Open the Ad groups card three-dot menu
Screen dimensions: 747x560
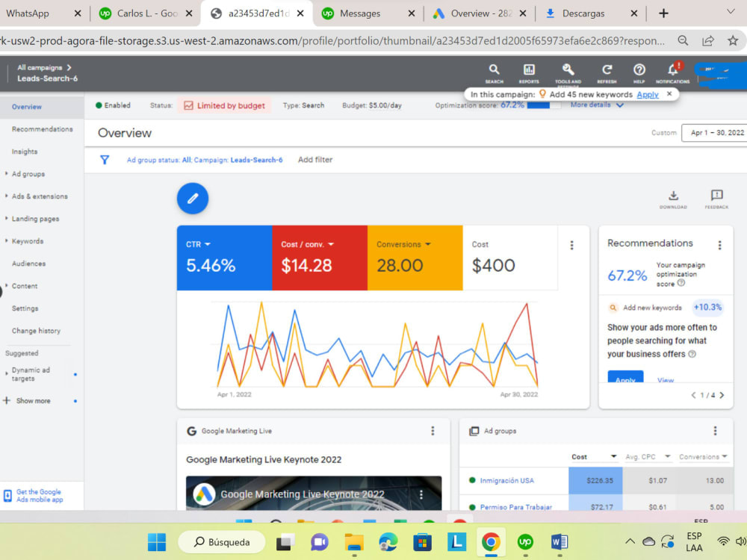click(715, 431)
